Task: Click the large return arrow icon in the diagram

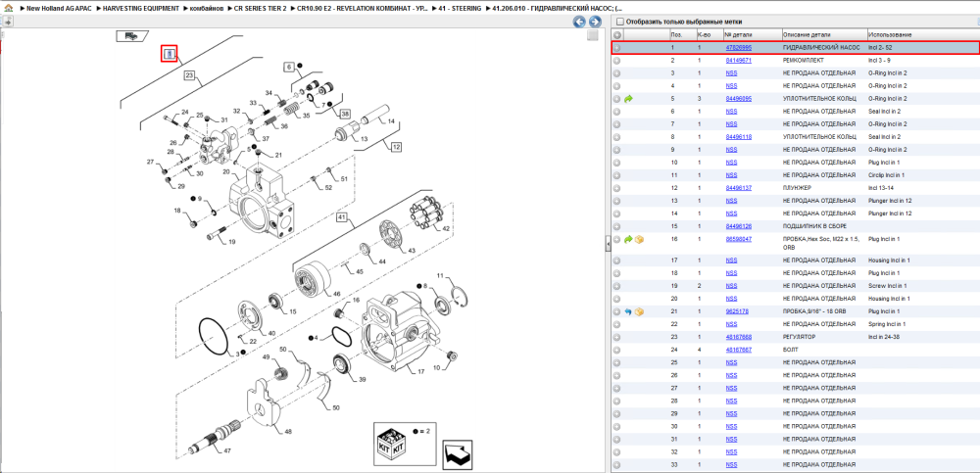Action: pos(458,454)
